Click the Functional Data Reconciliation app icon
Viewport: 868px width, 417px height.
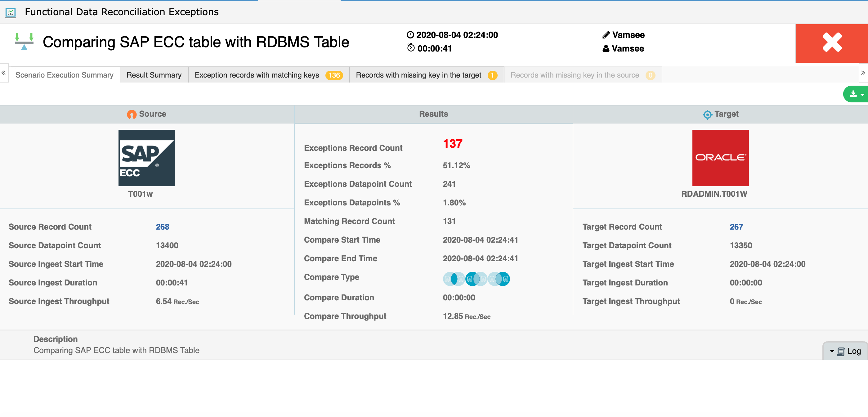pos(11,13)
